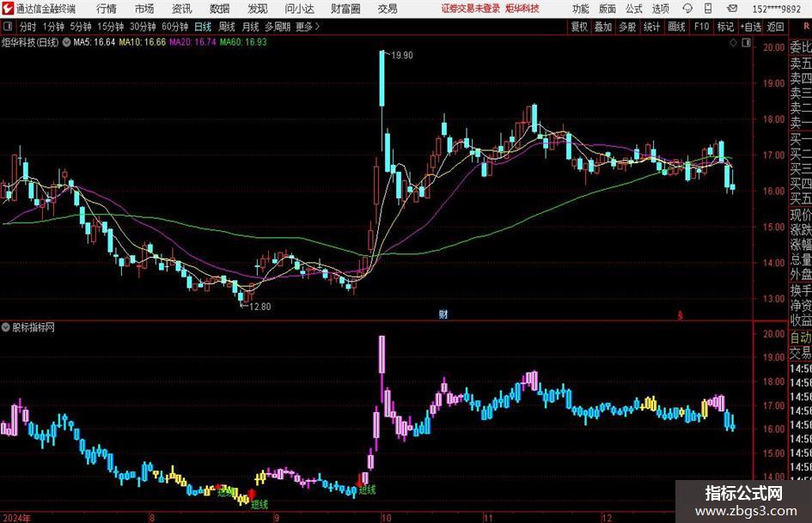
Task: Click the 复权 button
Action: tap(579, 27)
